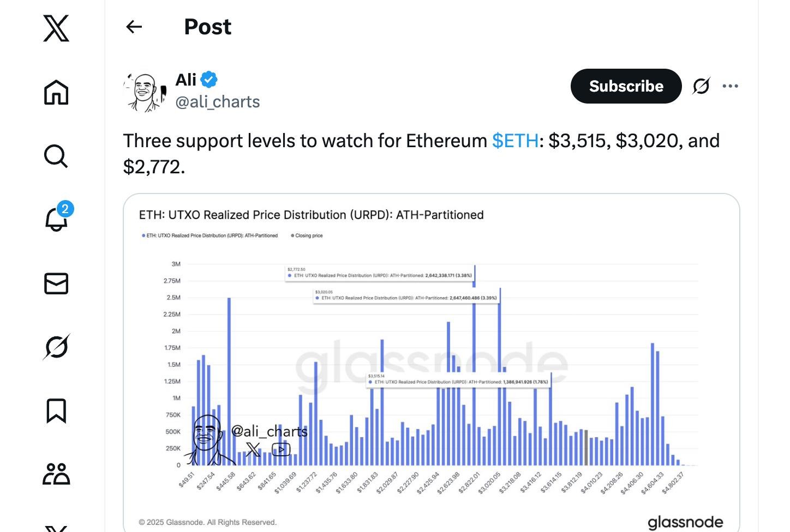Image resolution: width=790 pixels, height=532 pixels.
Task: Go back using the arrow
Action: (134, 27)
